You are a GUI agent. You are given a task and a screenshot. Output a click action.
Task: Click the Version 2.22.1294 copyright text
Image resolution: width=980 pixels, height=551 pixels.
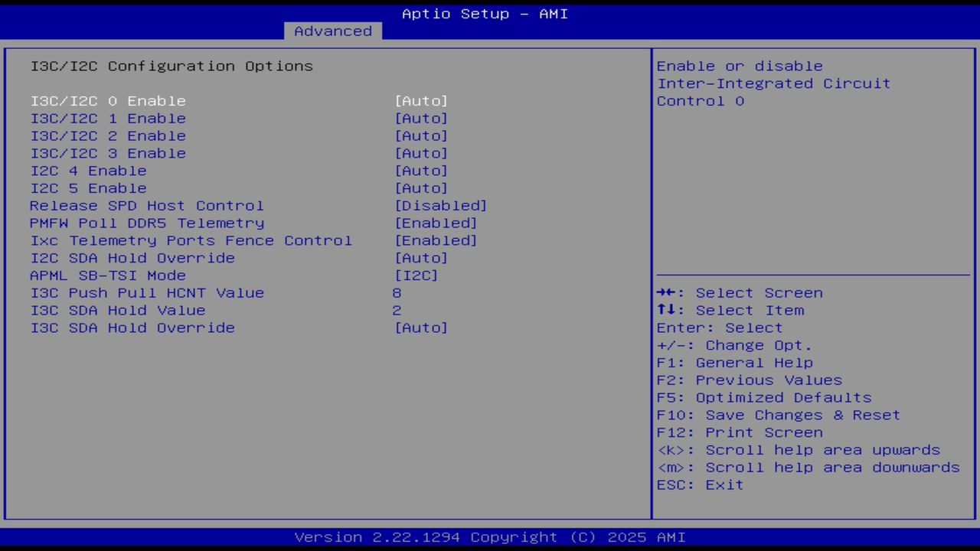click(484, 536)
